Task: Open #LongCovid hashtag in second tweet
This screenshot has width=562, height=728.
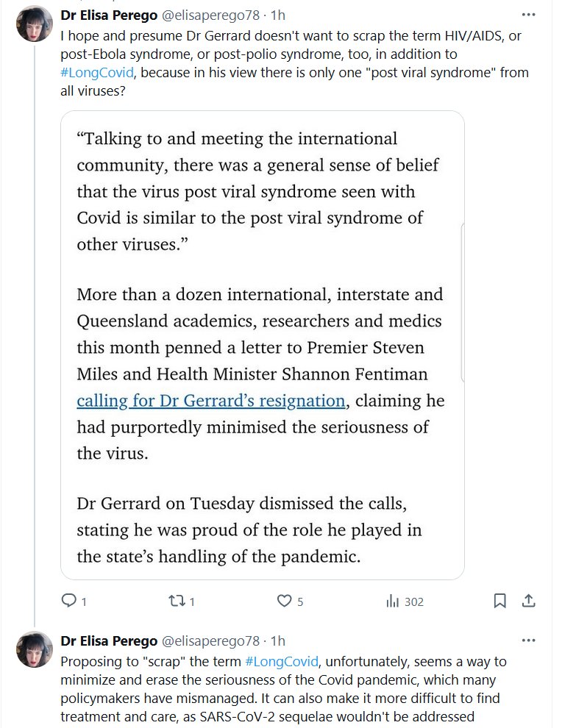Action: coord(282,661)
